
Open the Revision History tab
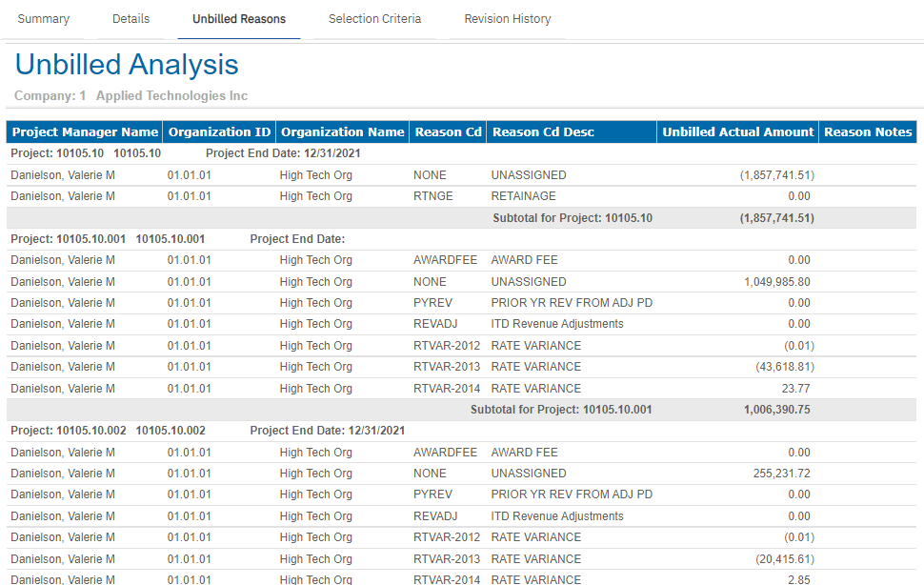[507, 19]
